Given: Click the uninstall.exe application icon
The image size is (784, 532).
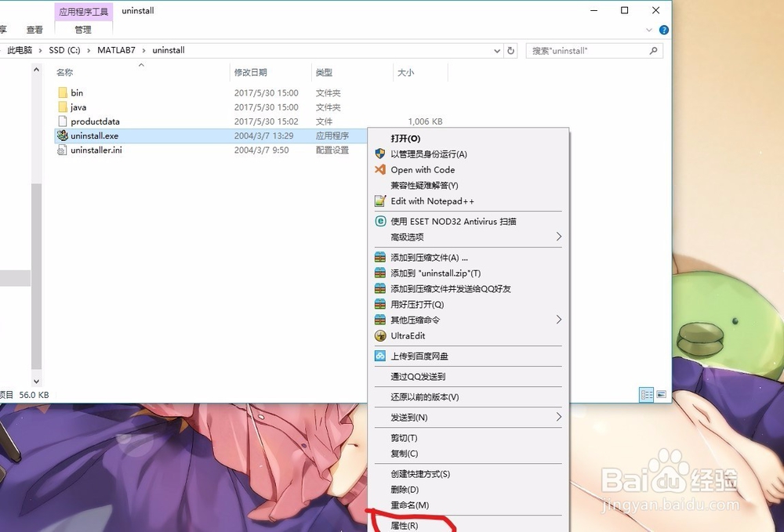Looking at the screenshot, I should click(63, 136).
